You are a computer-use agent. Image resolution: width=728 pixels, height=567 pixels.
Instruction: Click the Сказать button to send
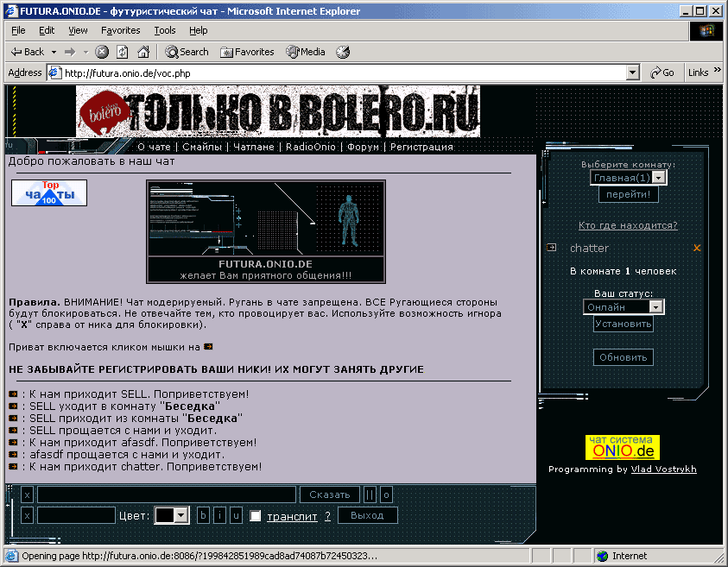pos(330,495)
